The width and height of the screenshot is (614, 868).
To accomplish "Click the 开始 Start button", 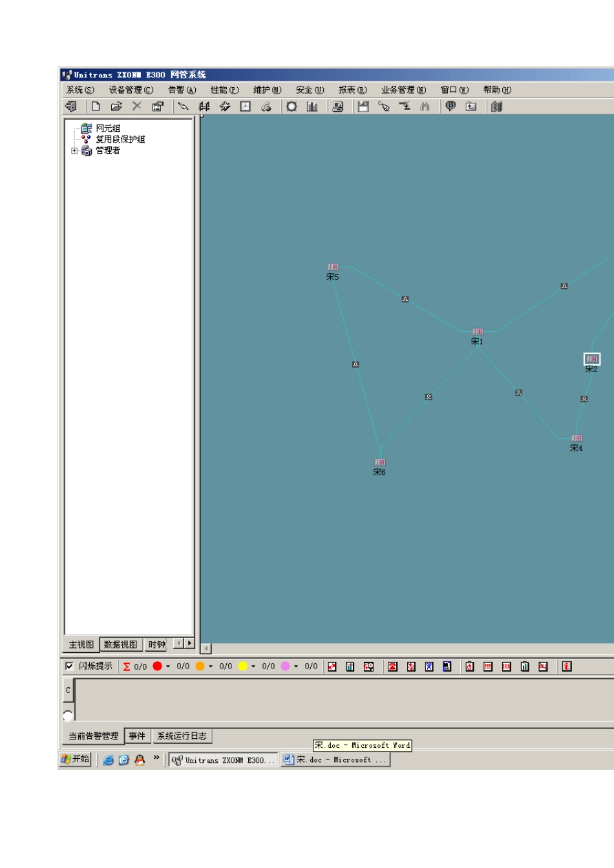I will pos(75,759).
